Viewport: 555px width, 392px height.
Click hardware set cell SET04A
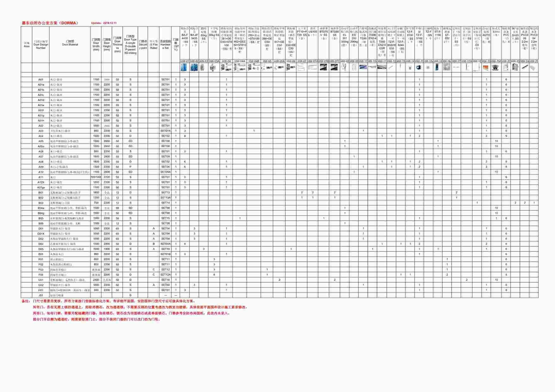pyautogui.click(x=165, y=244)
